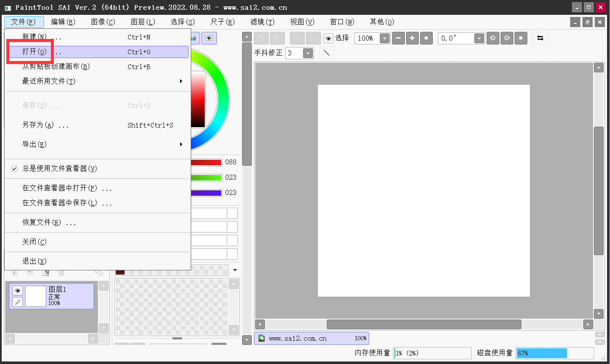The height and width of the screenshot is (364, 610).
Task: Rotate canvas counterclockwise icon
Action: (x=493, y=38)
